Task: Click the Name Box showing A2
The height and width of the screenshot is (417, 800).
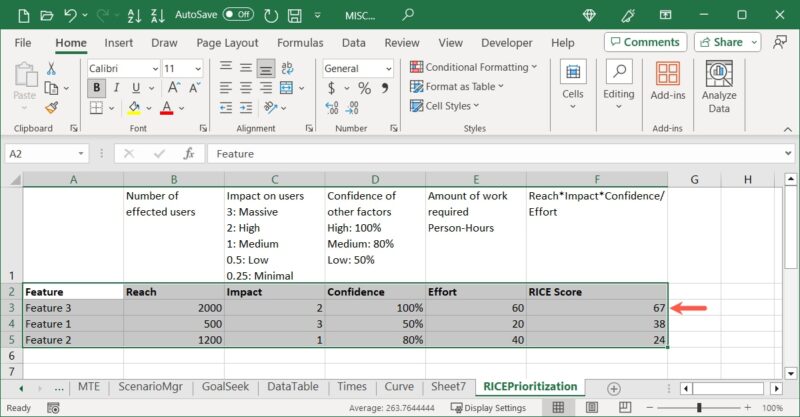Action: (x=46, y=154)
